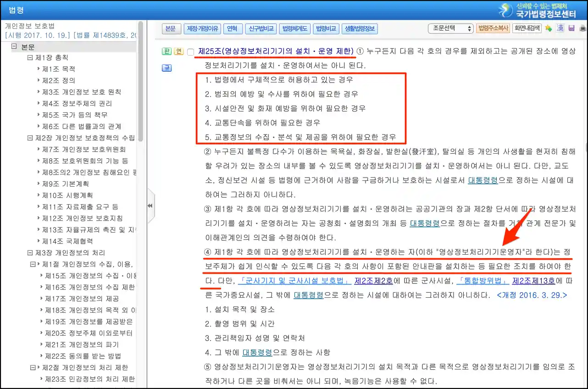Image resolution: width=588 pixels, height=389 pixels.
Task: Select 제6조 다른 법률과의 관계
Action: tap(82, 126)
